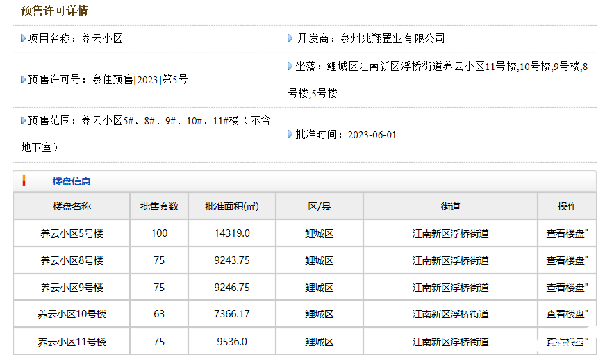
Task: Open 查看楼盘 for 养云小区11号楼
Action: 567,341
